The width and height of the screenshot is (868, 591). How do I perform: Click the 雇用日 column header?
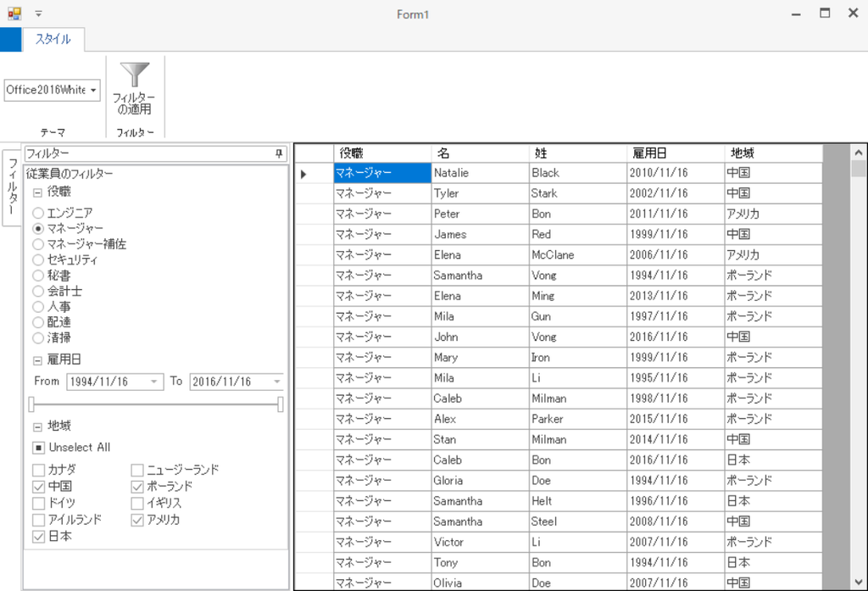[x=676, y=153]
